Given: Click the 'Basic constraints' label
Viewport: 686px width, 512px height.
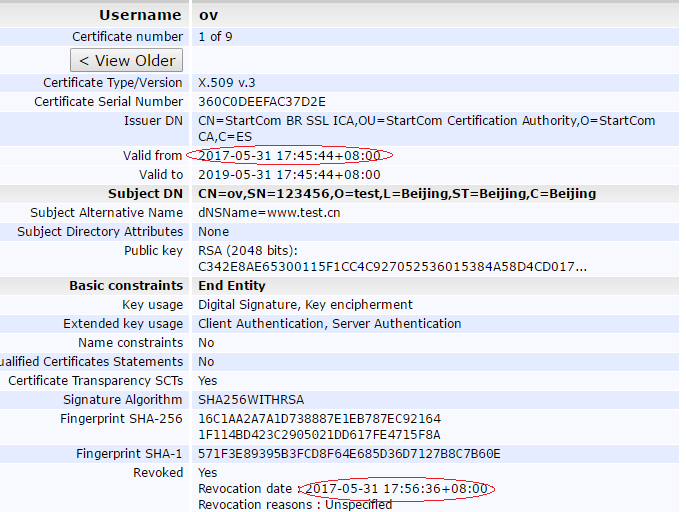Looking at the screenshot, I should pyautogui.click(x=126, y=286).
